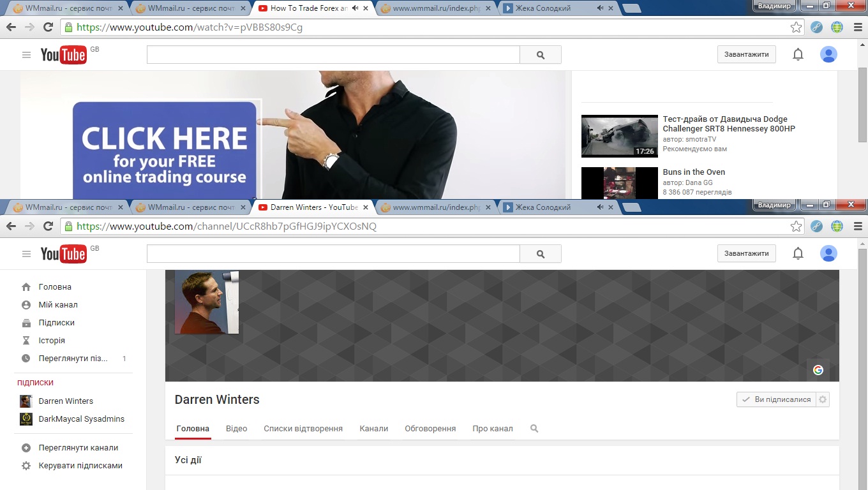Open the Buns in the Oven video thumbnail
The width and height of the screenshot is (868, 490).
(x=619, y=183)
